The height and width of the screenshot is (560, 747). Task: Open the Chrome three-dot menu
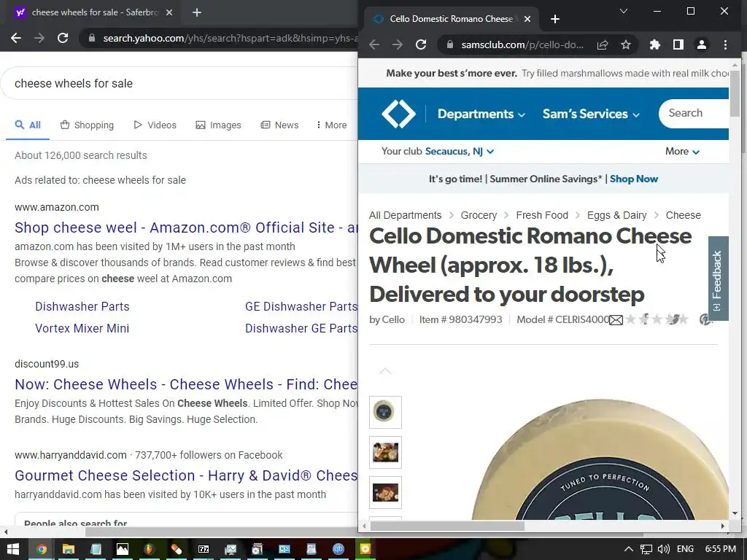pos(726,44)
